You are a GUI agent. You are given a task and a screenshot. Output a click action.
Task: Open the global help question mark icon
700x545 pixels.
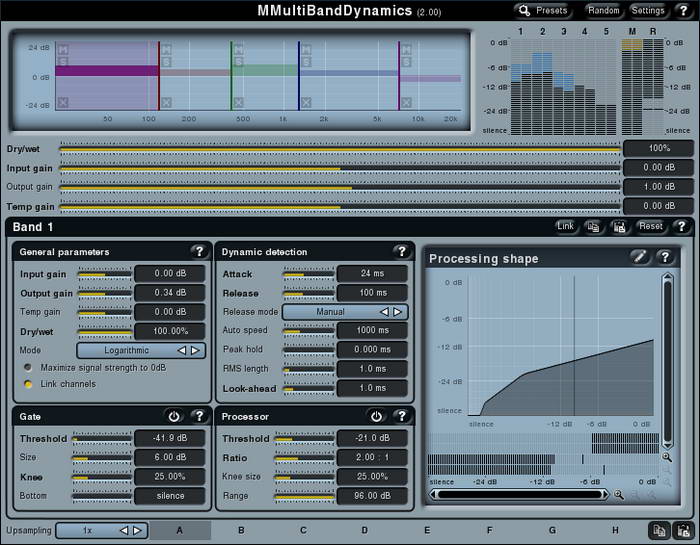683,10
